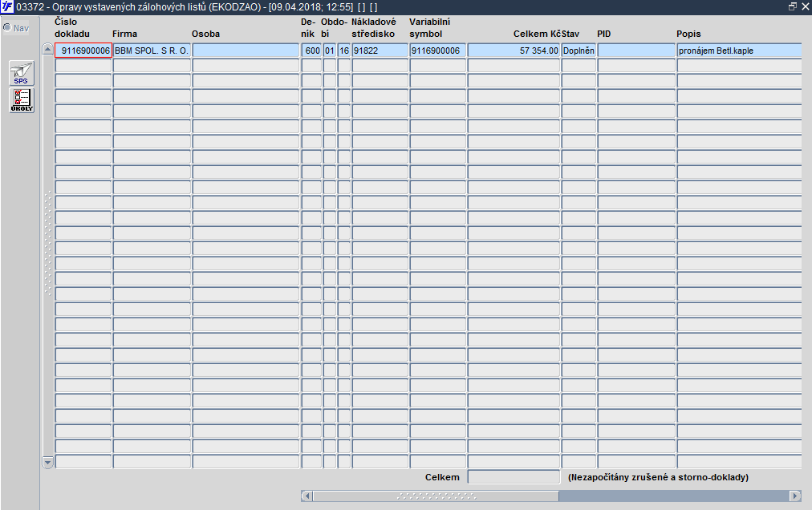Restore the window using title bar icon
Image resolution: width=812 pixels, height=510 pixels.
click(792, 6)
